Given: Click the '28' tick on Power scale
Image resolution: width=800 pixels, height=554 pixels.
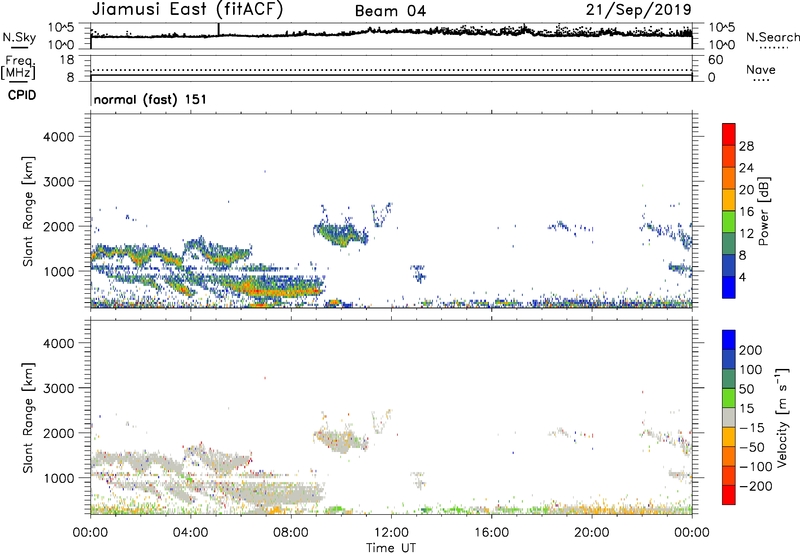Looking at the screenshot, I should [746, 146].
